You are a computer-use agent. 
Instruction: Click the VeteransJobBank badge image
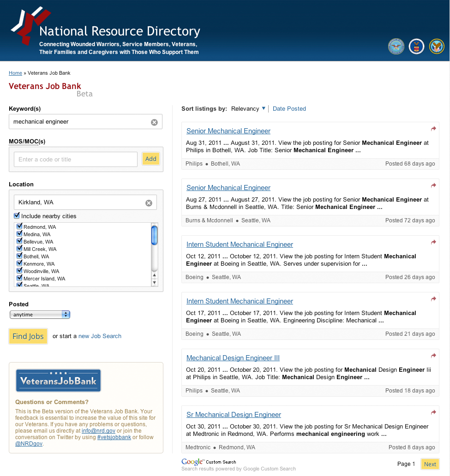point(58,381)
